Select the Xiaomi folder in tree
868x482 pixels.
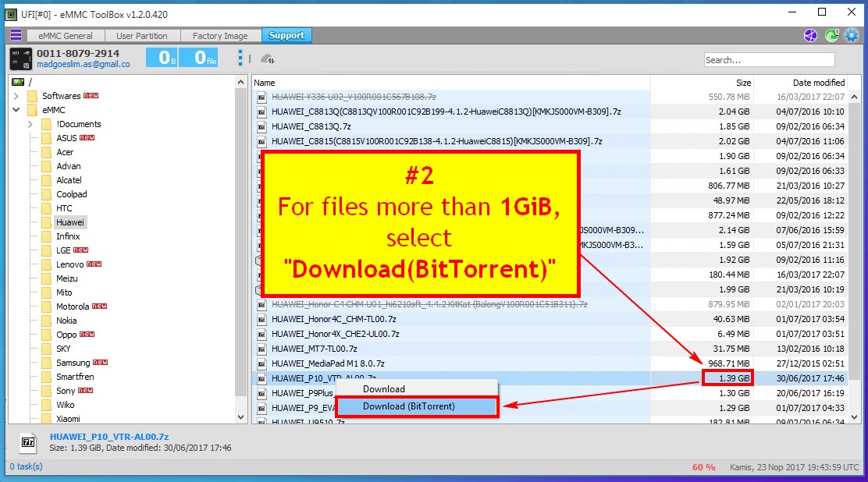pos(68,419)
